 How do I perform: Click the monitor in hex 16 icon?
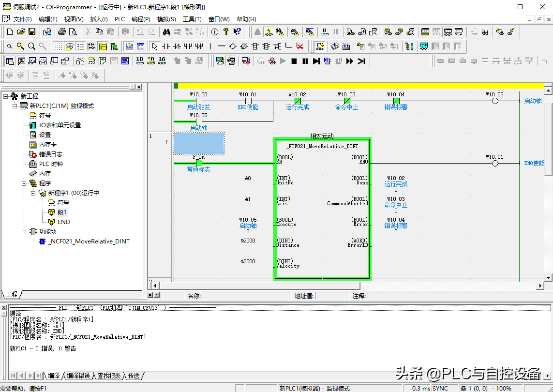162,61
